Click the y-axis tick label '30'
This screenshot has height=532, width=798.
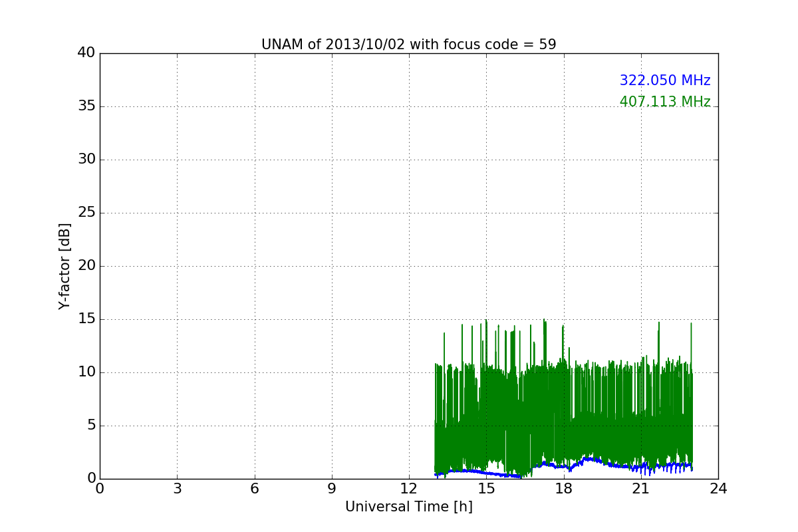coord(86,160)
